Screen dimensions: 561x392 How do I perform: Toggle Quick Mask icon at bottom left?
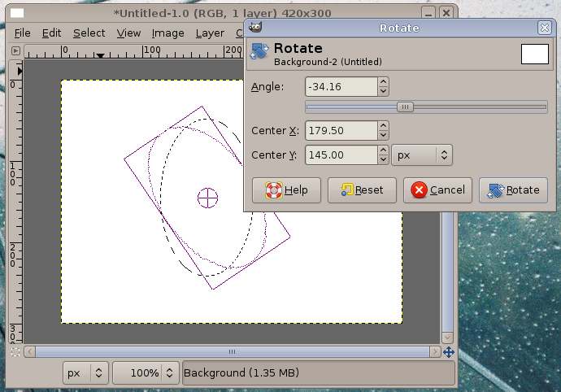(15, 352)
